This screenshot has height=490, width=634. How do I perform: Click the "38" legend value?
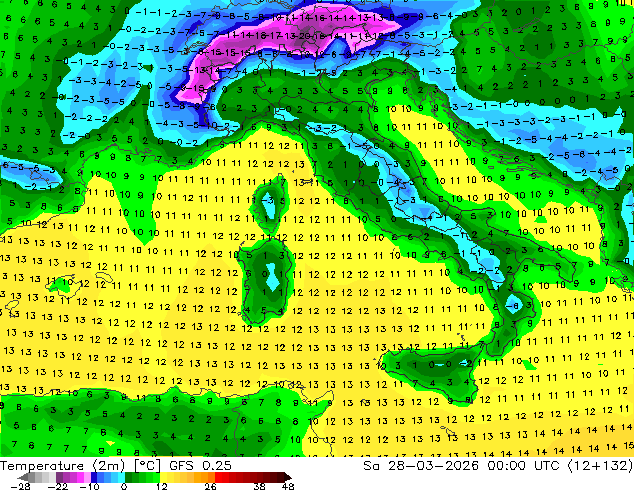(259, 486)
